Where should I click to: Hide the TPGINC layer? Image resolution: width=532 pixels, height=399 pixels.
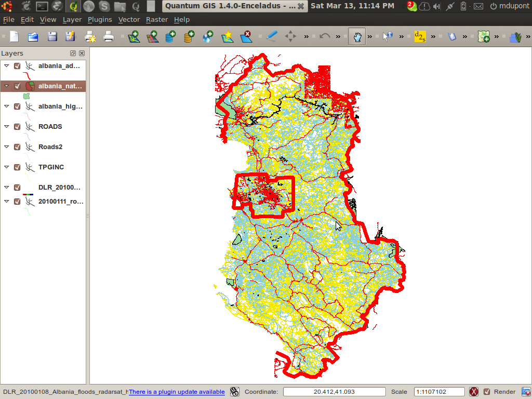(x=17, y=167)
